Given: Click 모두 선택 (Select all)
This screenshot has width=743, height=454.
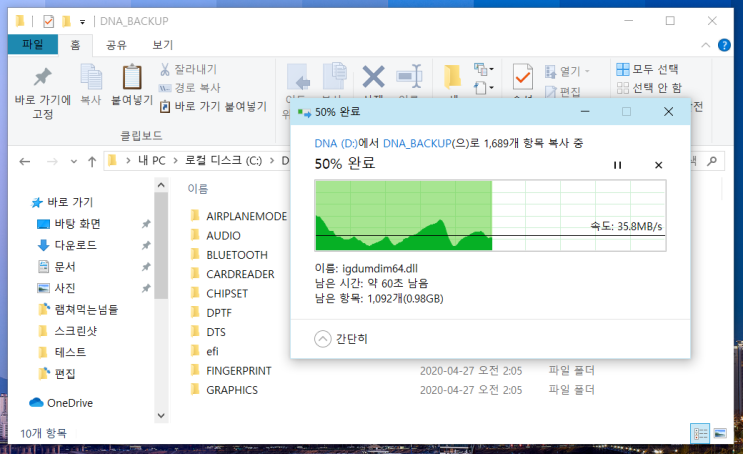Looking at the screenshot, I should click(647, 69).
